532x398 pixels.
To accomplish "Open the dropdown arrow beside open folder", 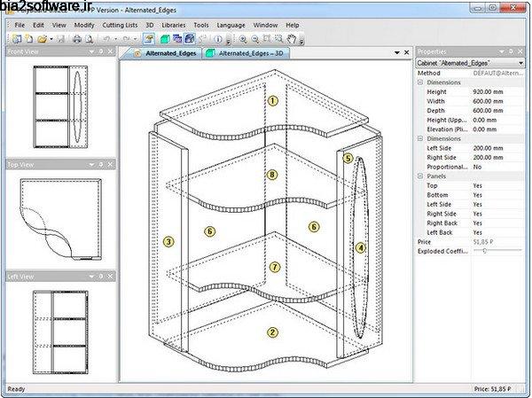I will [x=51, y=39].
